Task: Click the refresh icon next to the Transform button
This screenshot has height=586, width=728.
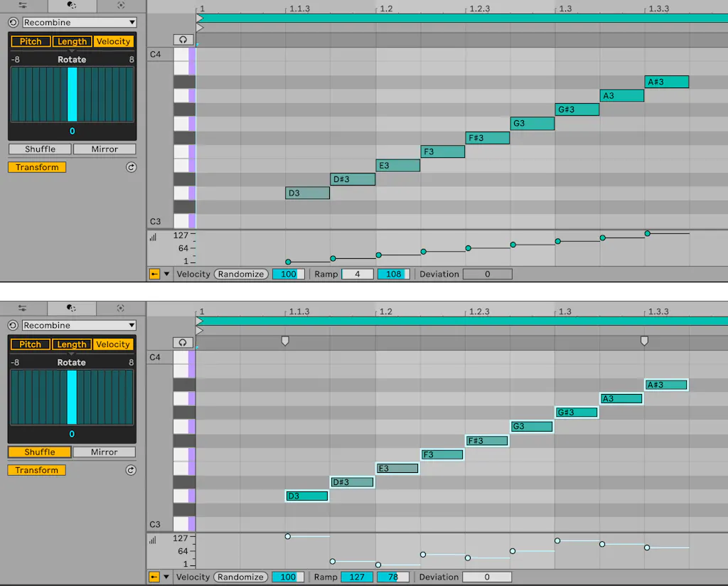Action: point(129,167)
